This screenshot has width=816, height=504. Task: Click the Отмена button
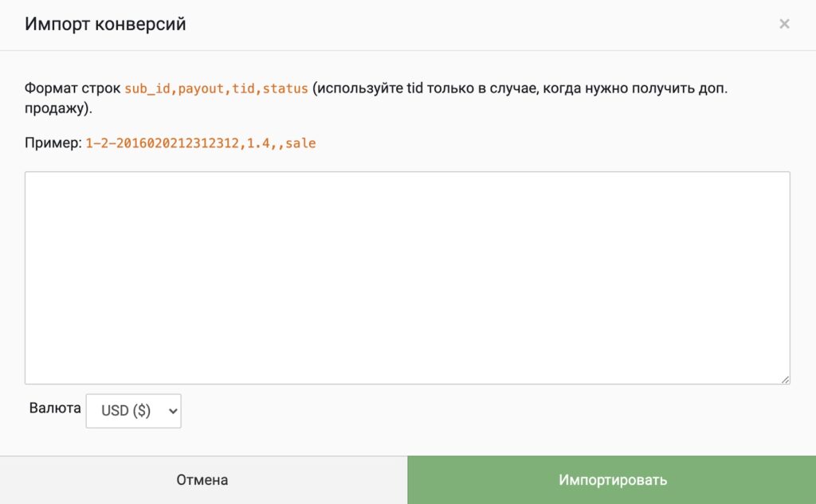[203, 480]
